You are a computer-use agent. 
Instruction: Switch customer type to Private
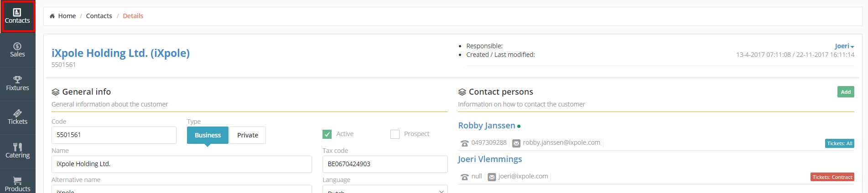pos(248,135)
